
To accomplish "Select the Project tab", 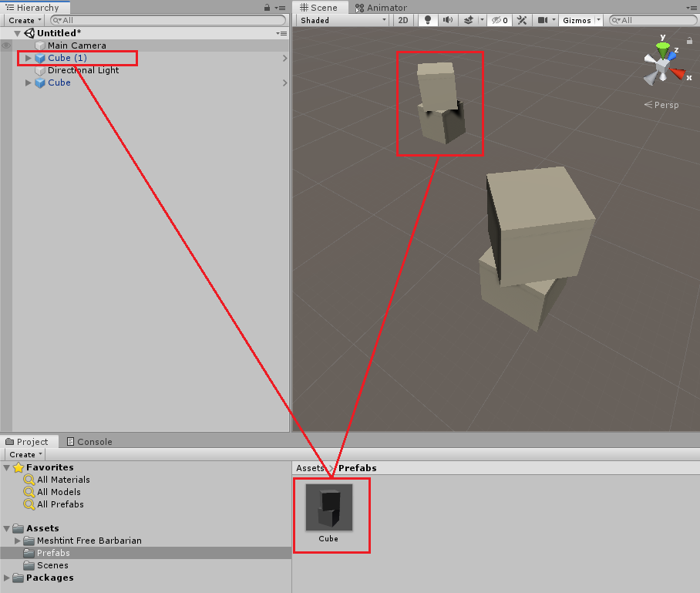I will coord(27,442).
